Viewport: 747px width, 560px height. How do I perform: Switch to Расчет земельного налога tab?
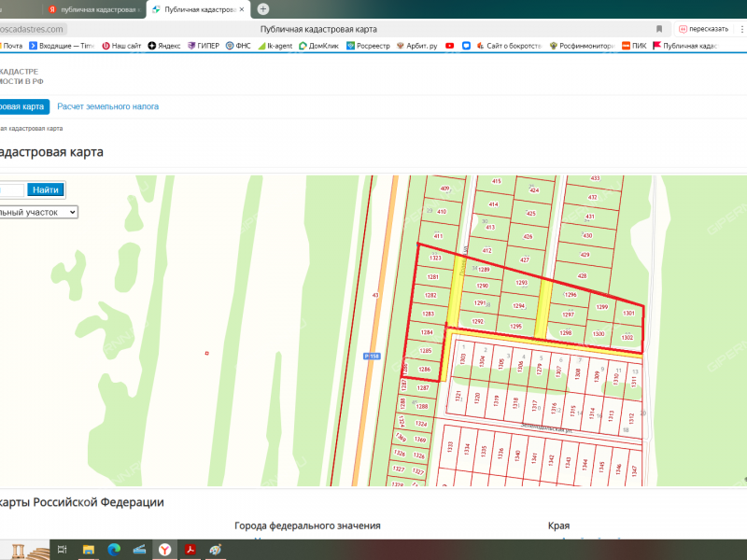pos(107,106)
